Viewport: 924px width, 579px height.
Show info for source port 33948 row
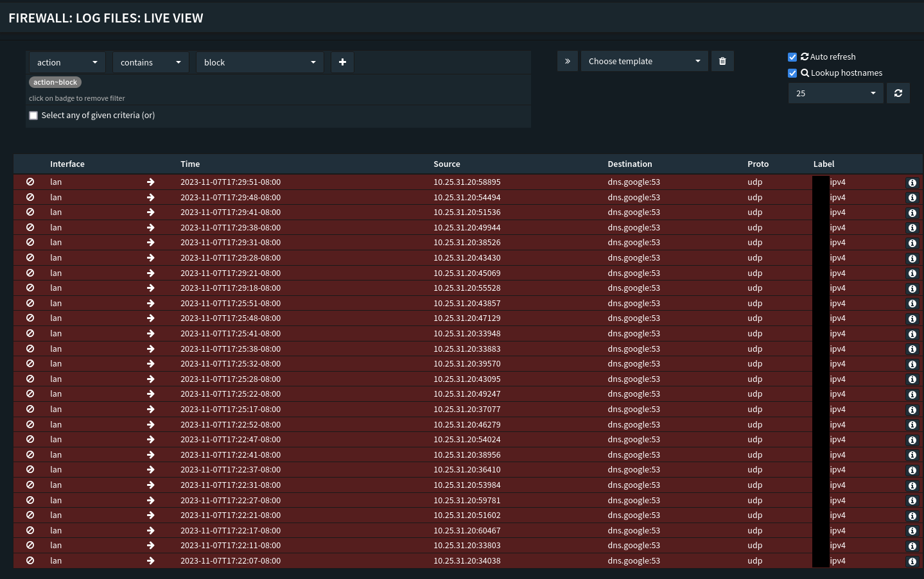(912, 334)
